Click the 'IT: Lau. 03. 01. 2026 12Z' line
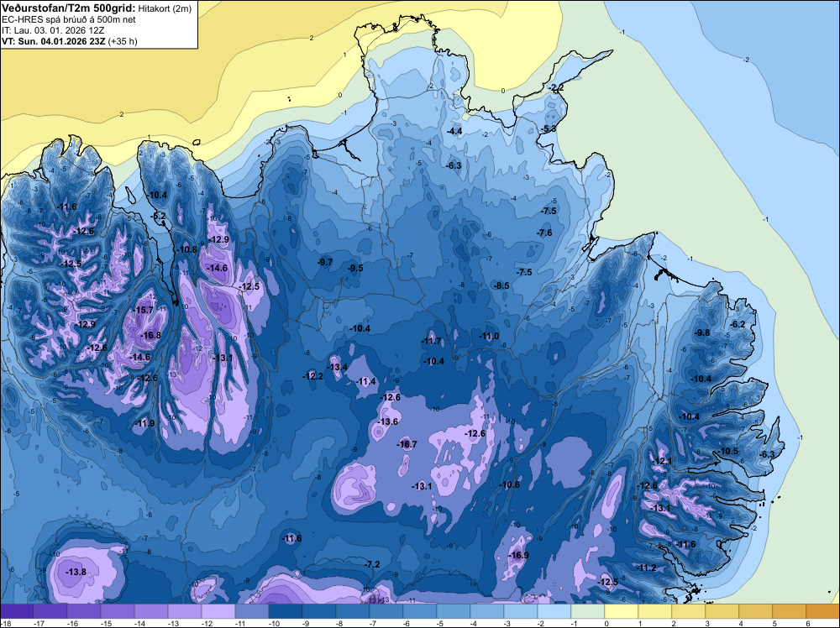This screenshot has width=840, height=628. coord(53,30)
